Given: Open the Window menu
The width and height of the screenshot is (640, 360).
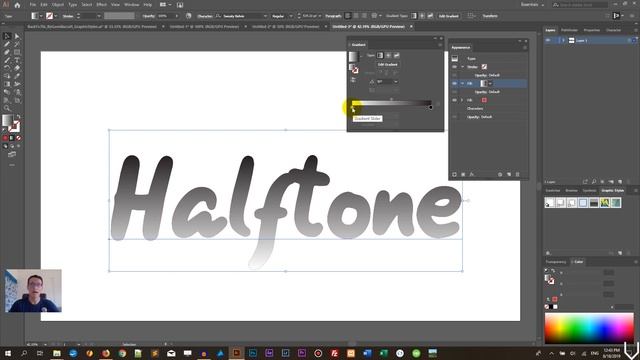Looking at the screenshot, I should (x=131, y=5).
